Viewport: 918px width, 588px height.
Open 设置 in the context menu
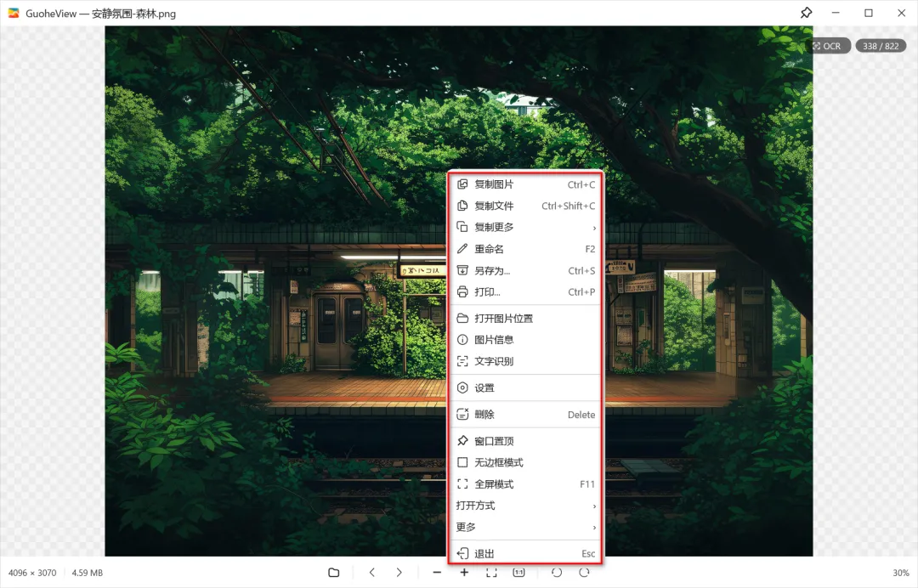tap(525, 387)
